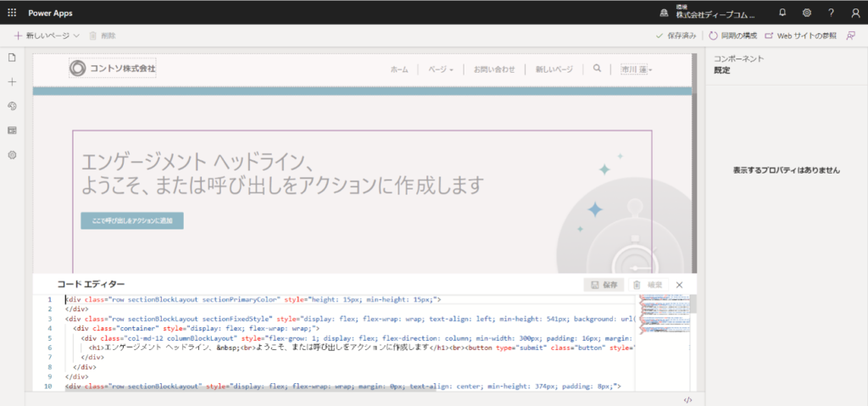
Task: Toggle the source code editor icon </>
Action: (x=688, y=399)
